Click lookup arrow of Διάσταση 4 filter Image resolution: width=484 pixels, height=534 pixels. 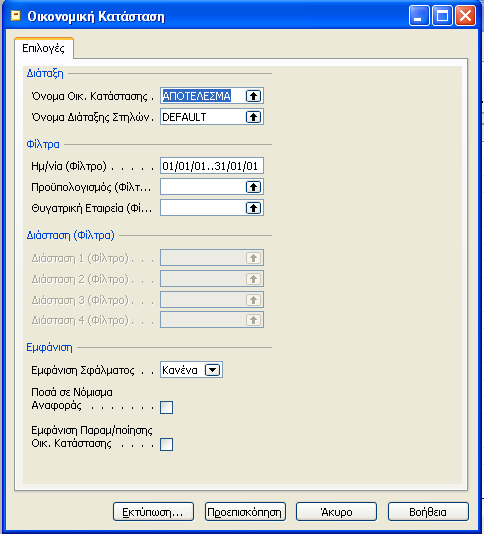coord(253,320)
